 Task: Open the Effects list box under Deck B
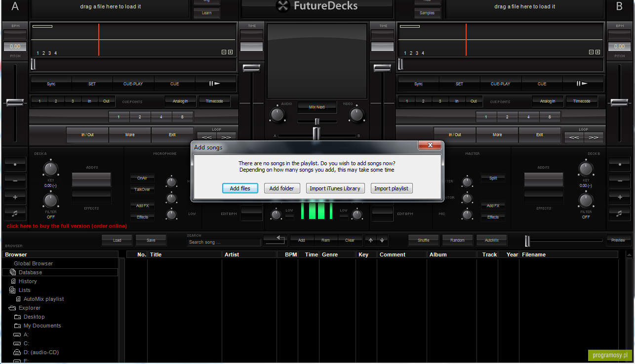[544, 197]
